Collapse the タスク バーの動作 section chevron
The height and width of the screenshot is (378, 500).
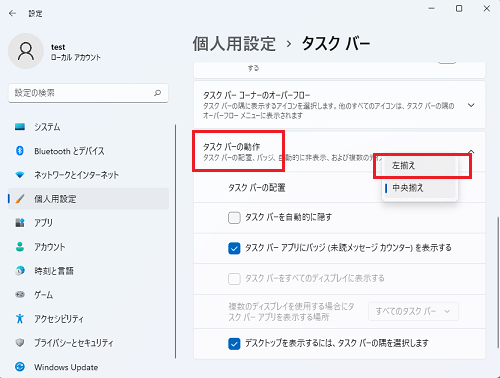(471, 152)
